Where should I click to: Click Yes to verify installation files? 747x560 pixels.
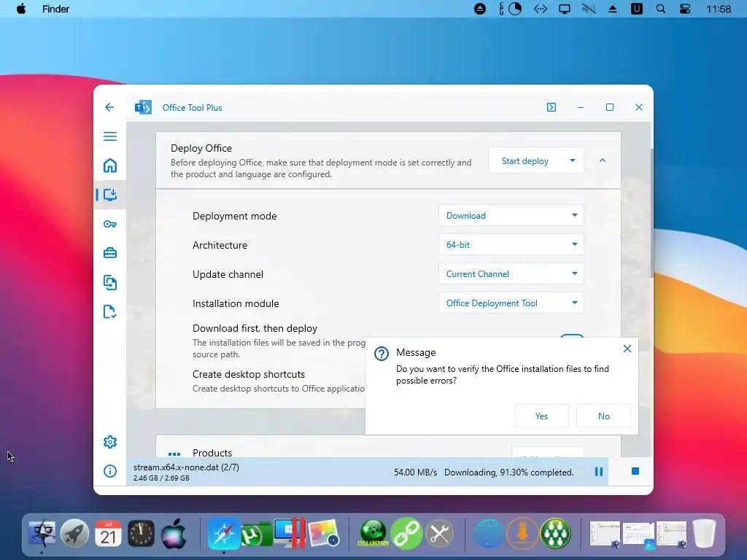[541, 416]
